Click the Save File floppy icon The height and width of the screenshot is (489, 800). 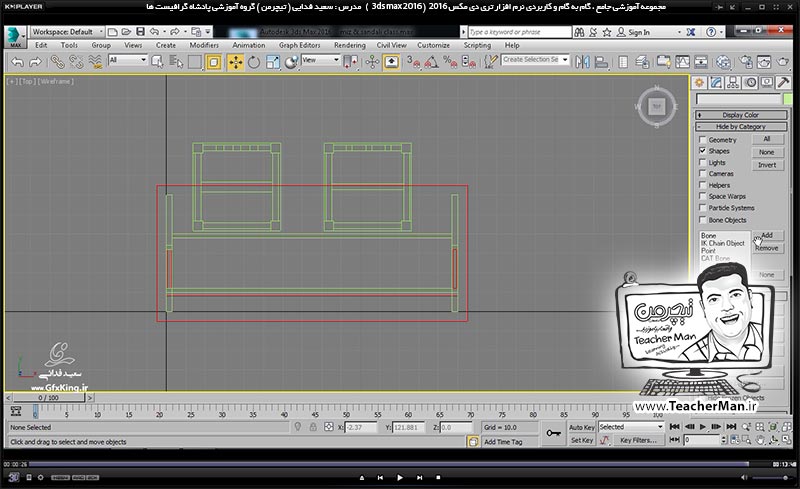140,32
